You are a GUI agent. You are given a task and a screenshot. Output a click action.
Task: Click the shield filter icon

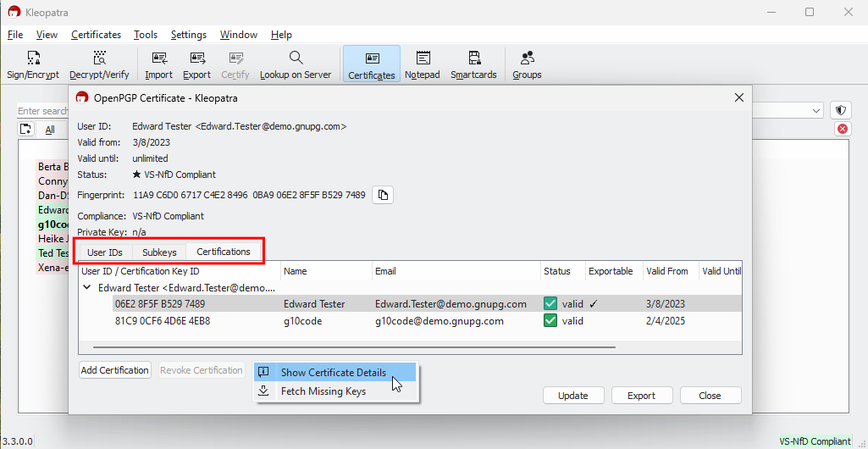(841, 110)
